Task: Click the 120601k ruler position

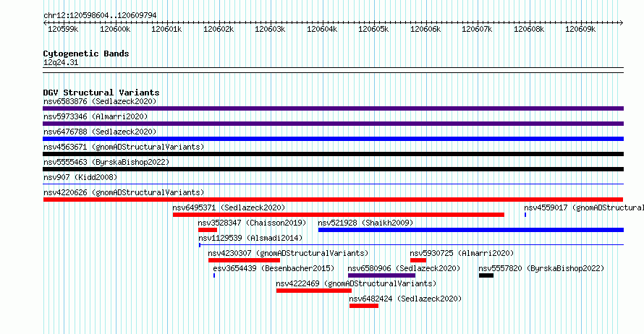Action: [166, 29]
